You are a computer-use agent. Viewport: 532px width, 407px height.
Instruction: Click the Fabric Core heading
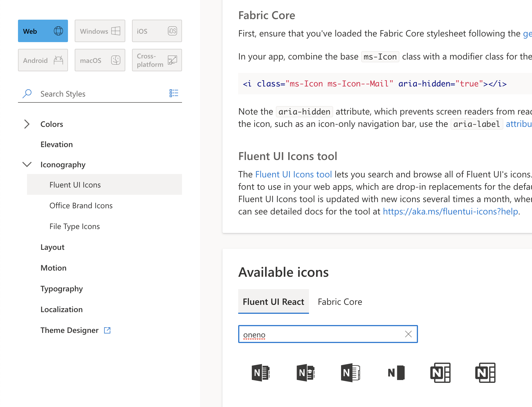click(267, 15)
